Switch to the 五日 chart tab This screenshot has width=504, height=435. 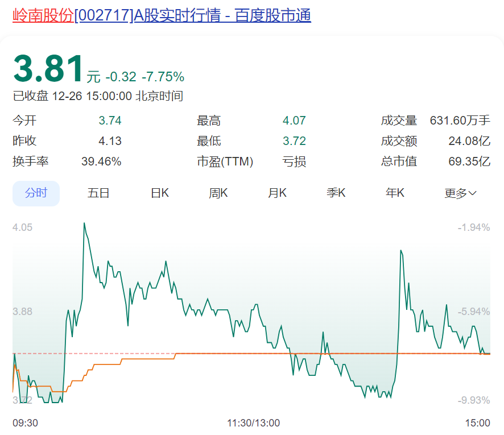coord(100,193)
